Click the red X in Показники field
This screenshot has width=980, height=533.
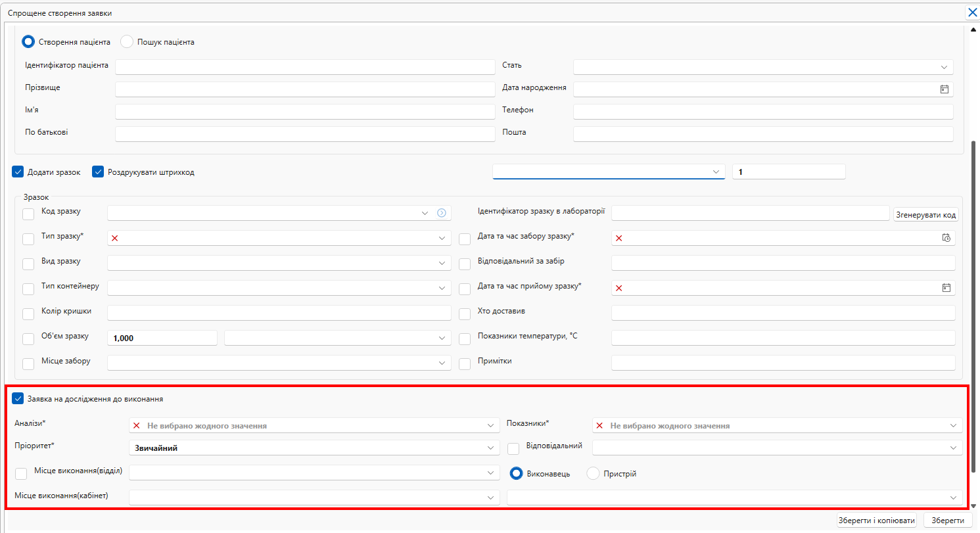point(599,426)
